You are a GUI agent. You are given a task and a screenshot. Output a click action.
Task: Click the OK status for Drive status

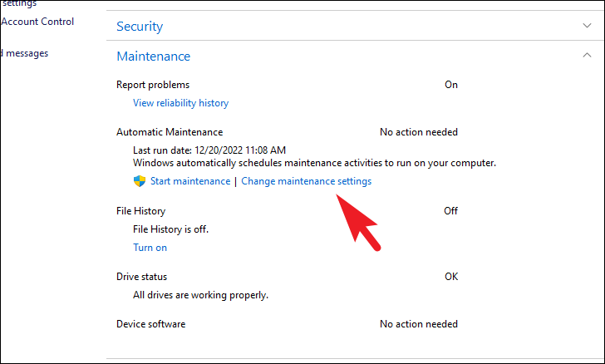pyautogui.click(x=450, y=277)
